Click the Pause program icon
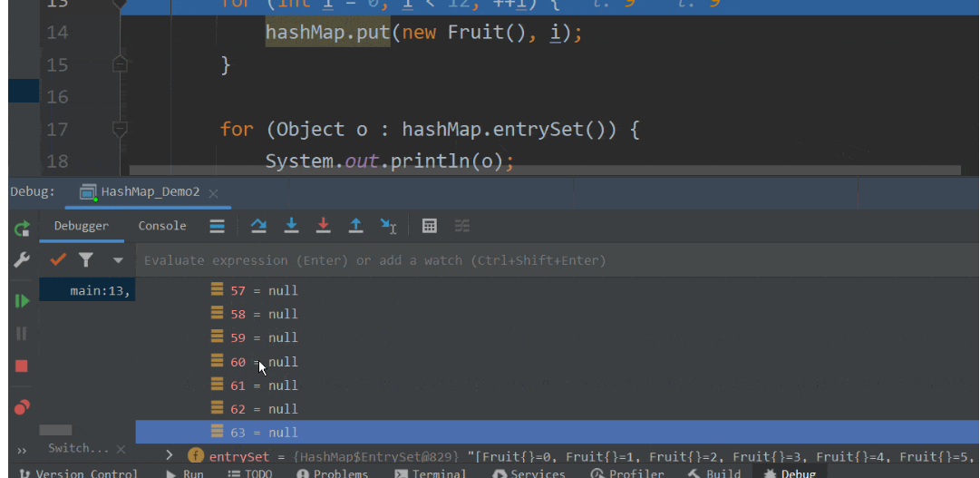The height and width of the screenshot is (478, 980). click(x=22, y=334)
